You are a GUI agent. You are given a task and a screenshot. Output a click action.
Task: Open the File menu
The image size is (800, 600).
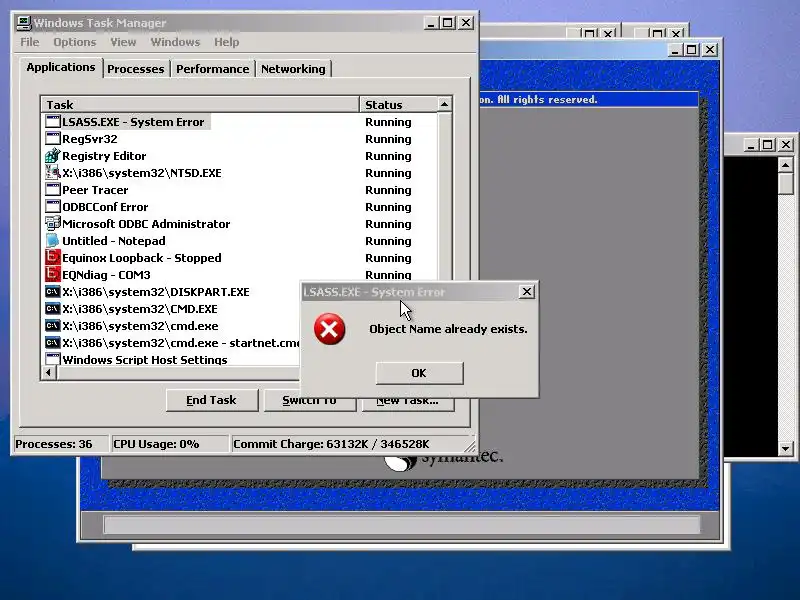pos(30,42)
